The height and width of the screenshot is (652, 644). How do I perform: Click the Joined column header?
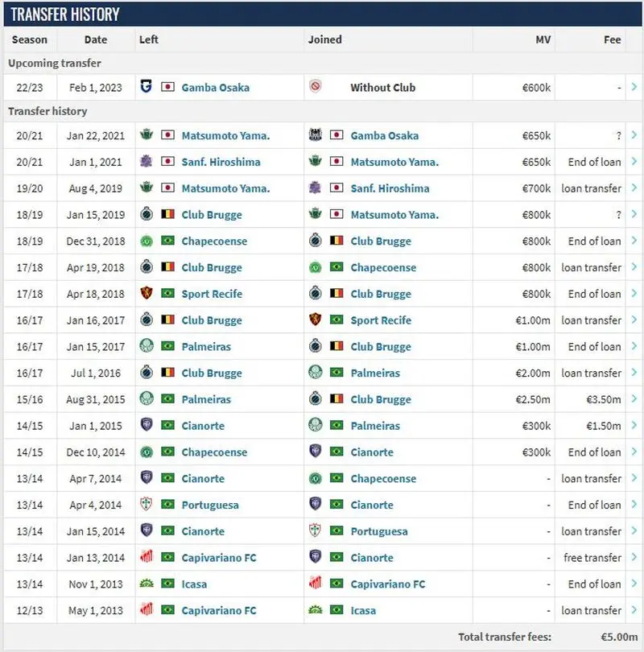click(x=324, y=39)
